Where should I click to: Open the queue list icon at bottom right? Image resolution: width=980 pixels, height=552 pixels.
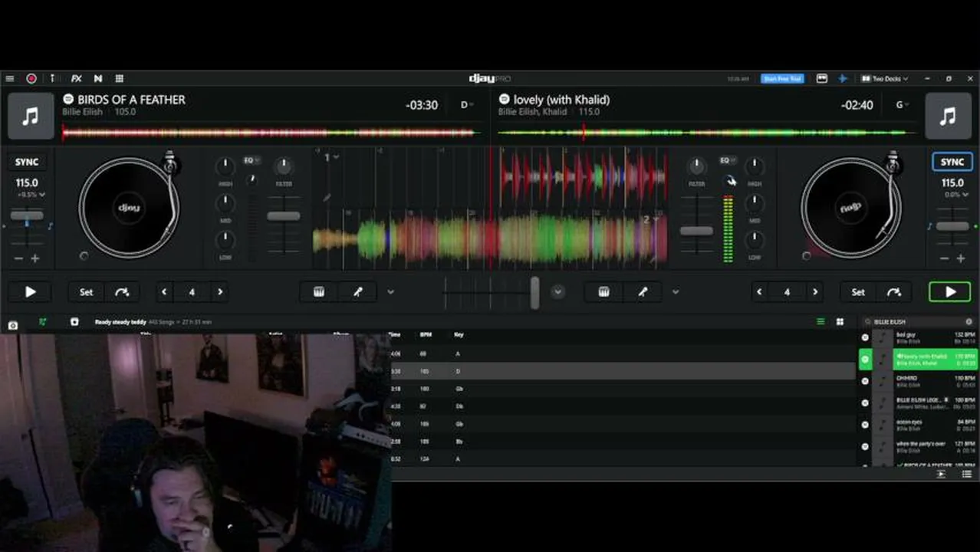967,475
